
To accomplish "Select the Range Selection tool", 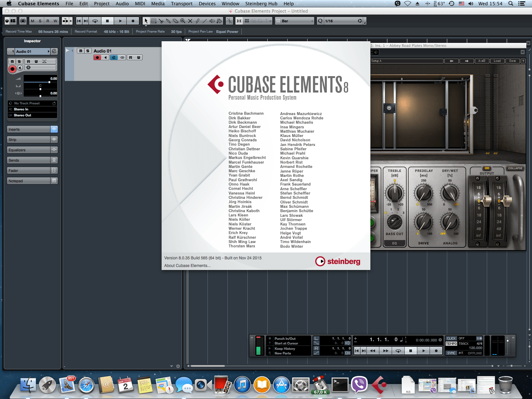I will tap(154, 21).
